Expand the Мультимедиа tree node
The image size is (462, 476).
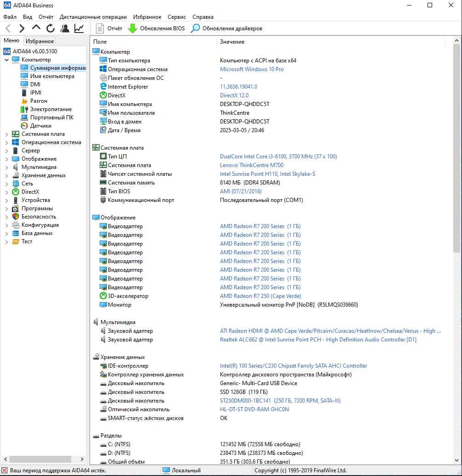[x=6, y=167]
